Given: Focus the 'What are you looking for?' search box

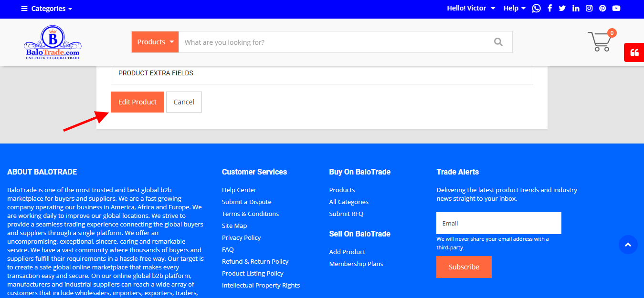Looking at the screenshot, I should 332,42.
